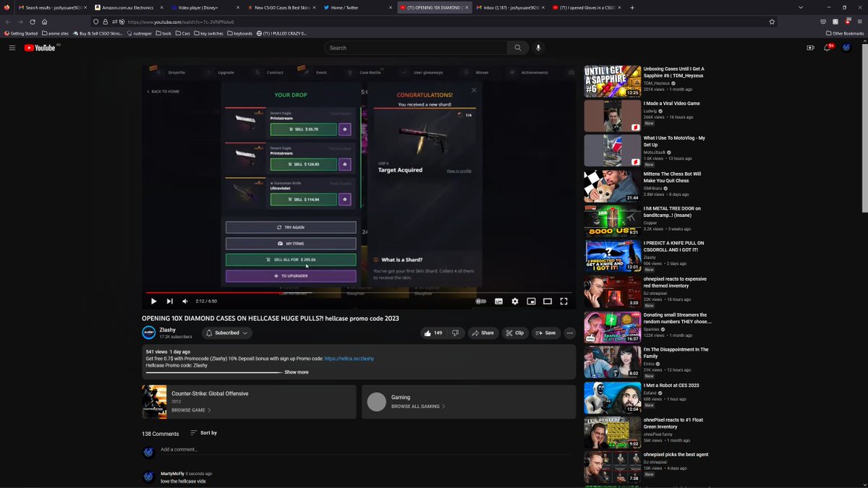This screenshot has height=488, width=868.
Task: Open the Other Bookmarks folder
Action: (x=845, y=33)
